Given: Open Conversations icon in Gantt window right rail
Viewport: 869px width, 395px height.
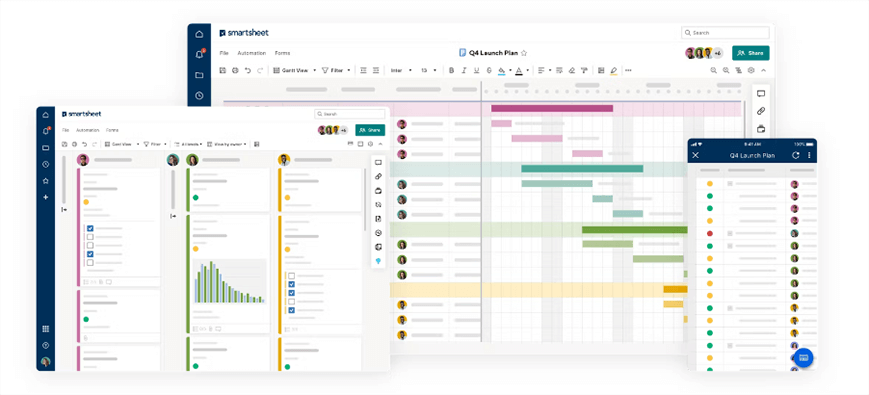Looking at the screenshot, I should (x=761, y=94).
